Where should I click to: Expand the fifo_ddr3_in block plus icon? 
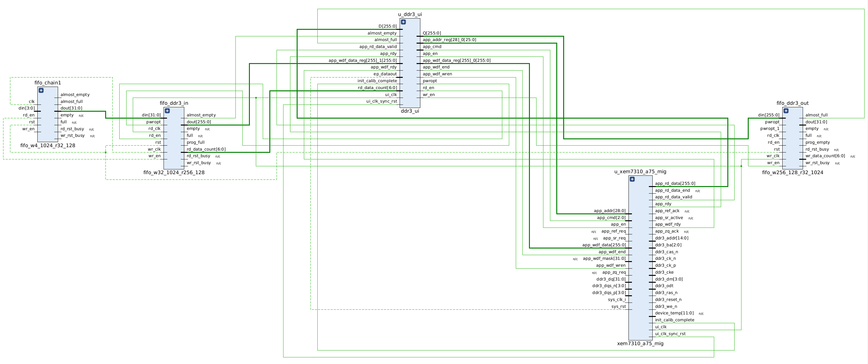[167, 111]
